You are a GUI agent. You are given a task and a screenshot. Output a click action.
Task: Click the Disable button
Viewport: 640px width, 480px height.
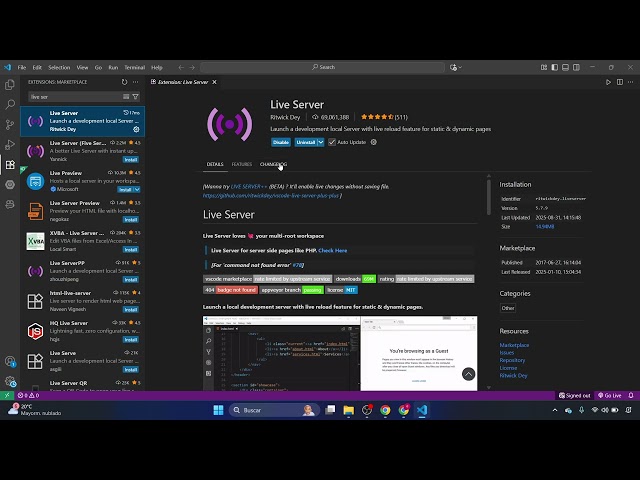(x=281, y=142)
